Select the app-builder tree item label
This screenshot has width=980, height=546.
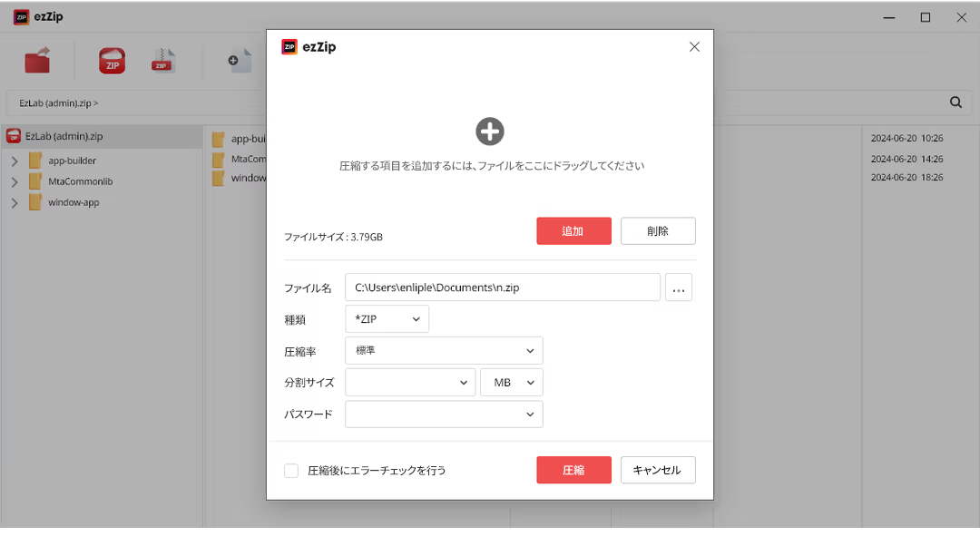point(73,161)
